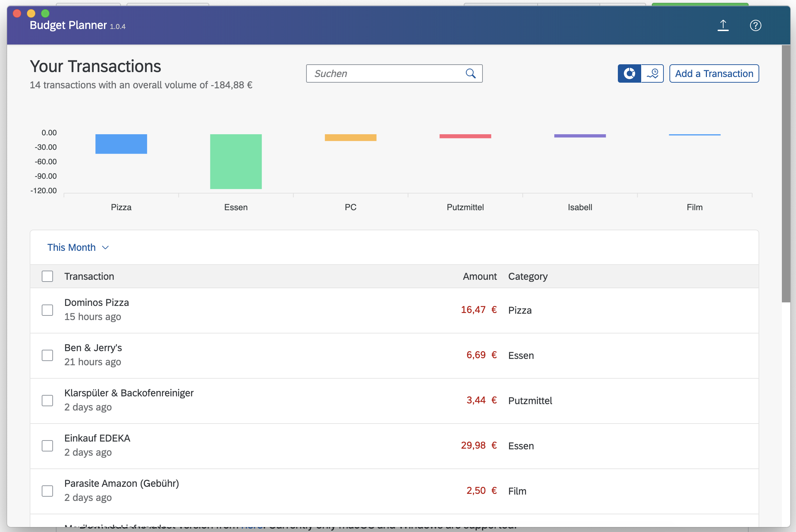Click the Category column header
796x532 pixels.
pyautogui.click(x=528, y=276)
